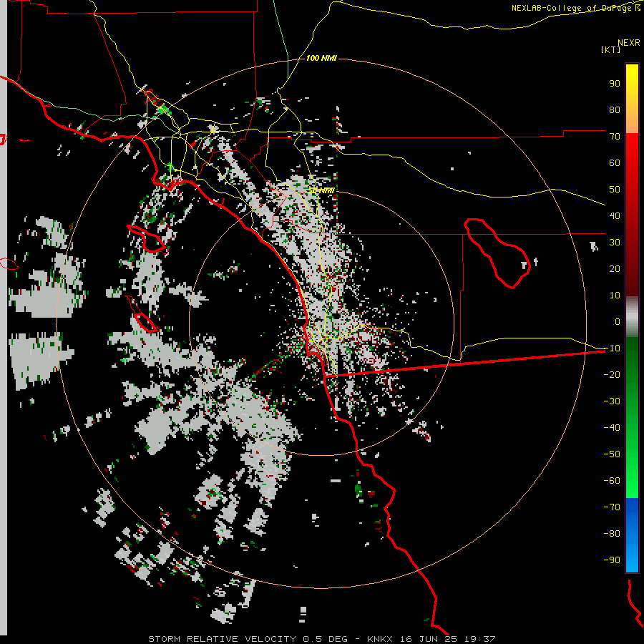Click the STORM RELATIVE VELOCITY caption text
This screenshot has width=644, height=644.
coord(223,639)
